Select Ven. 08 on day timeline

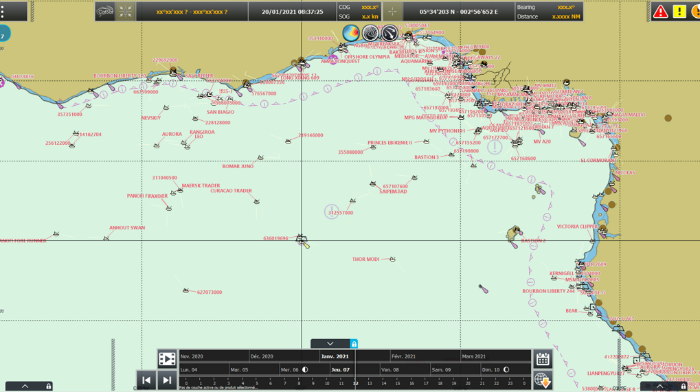point(390,370)
